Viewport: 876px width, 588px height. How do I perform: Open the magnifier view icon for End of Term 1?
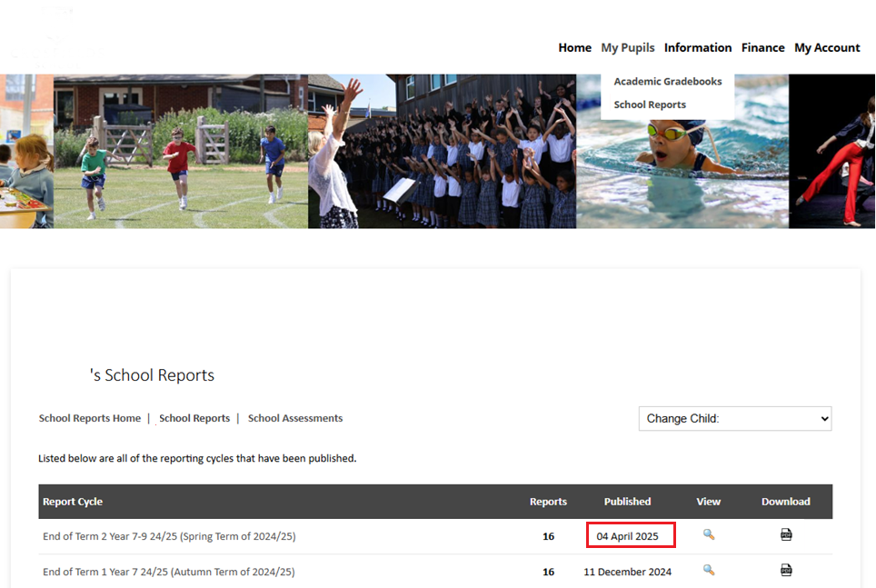(708, 571)
